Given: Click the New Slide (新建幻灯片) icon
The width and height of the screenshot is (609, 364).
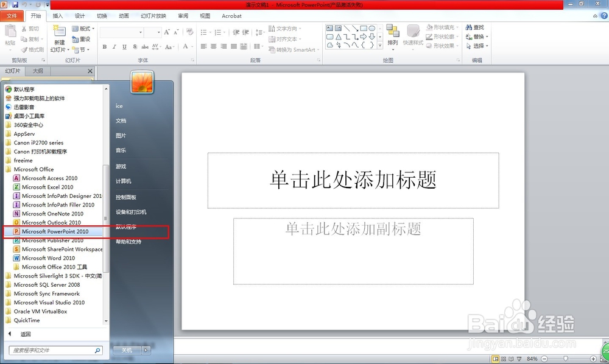Looking at the screenshot, I should 58,30.
